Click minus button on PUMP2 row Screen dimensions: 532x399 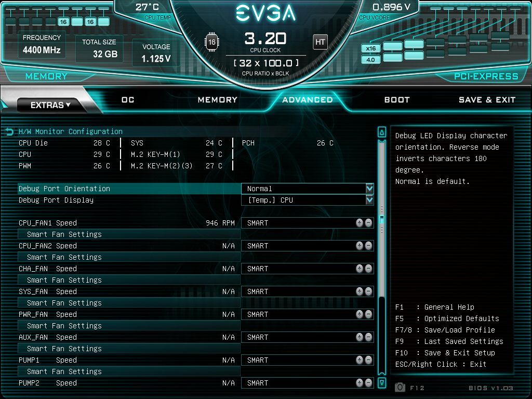[368, 383]
